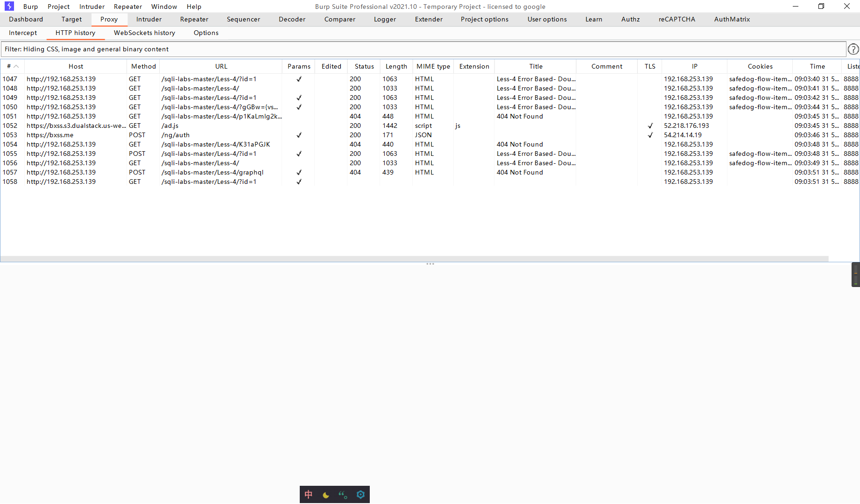Select last request row 1058
The image size is (860, 504).
point(430,182)
